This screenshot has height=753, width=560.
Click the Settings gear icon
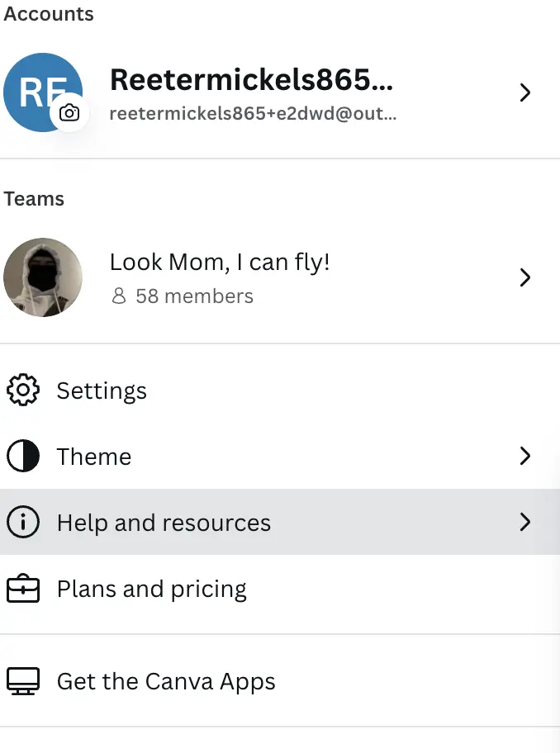[23, 390]
